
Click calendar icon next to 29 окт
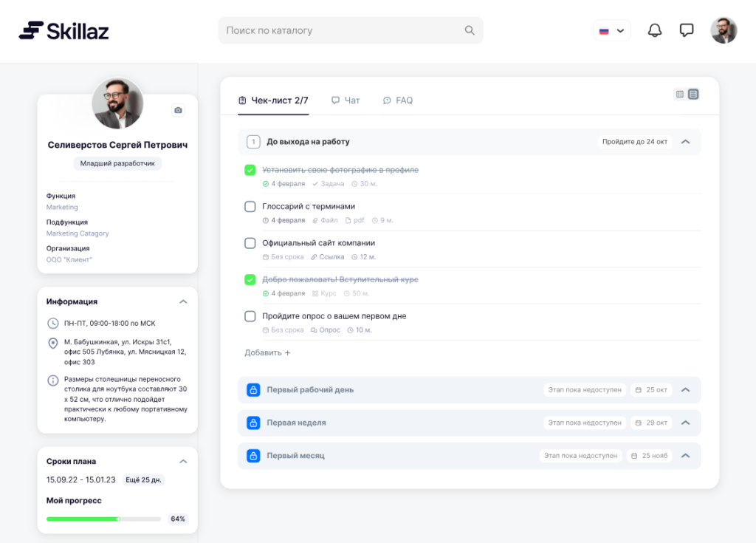[639, 423]
